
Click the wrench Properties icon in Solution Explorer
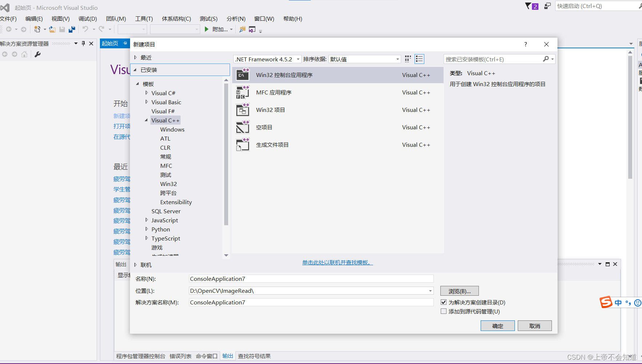tap(37, 54)
